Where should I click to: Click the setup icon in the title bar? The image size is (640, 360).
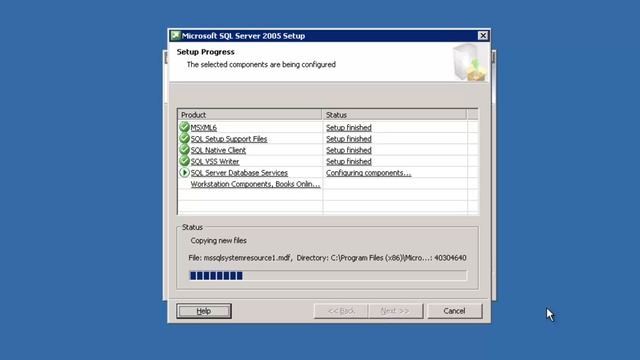click(176, 36)
